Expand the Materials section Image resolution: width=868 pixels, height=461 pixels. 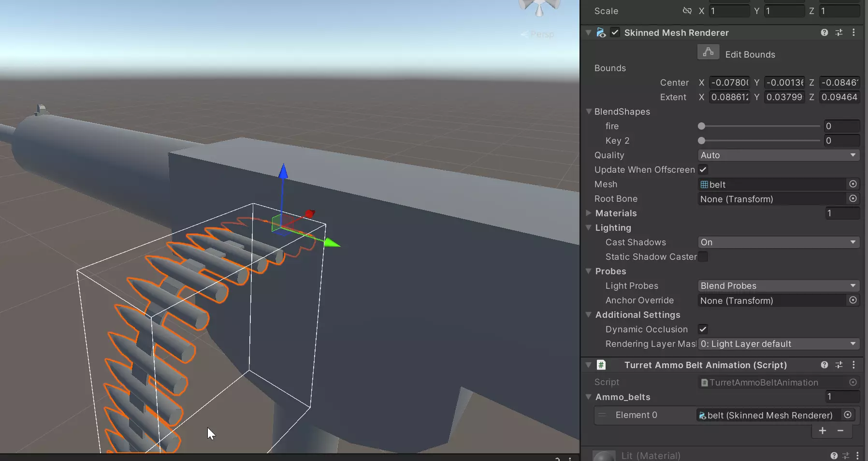[589, 213]
